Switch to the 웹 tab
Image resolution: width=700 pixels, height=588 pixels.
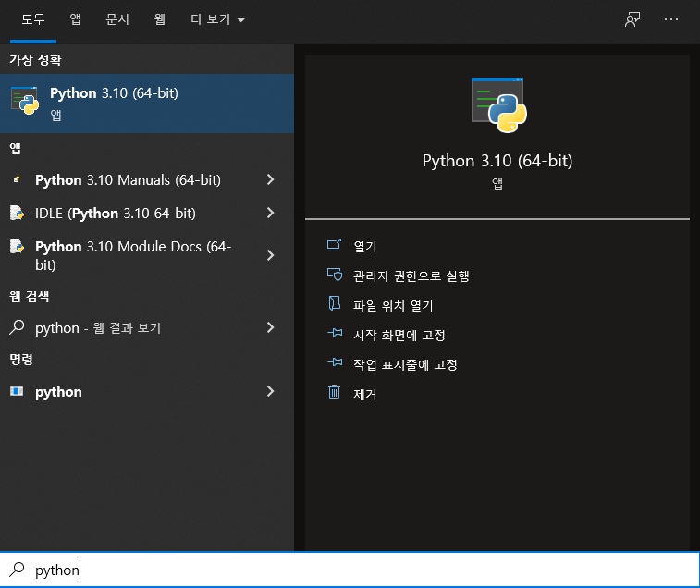tap(160, 19)
